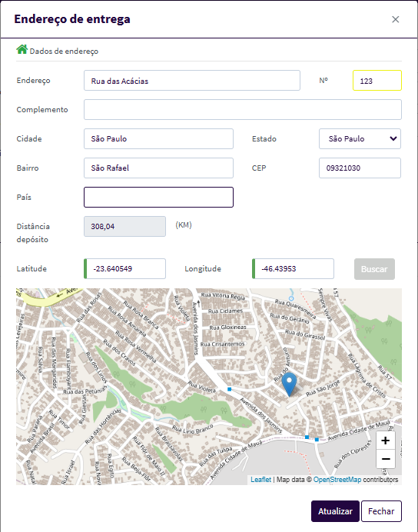This screenshot has width=418, height=532.
Task: Click the Bairro field with São Rafael
Action: tap(158, 168)
